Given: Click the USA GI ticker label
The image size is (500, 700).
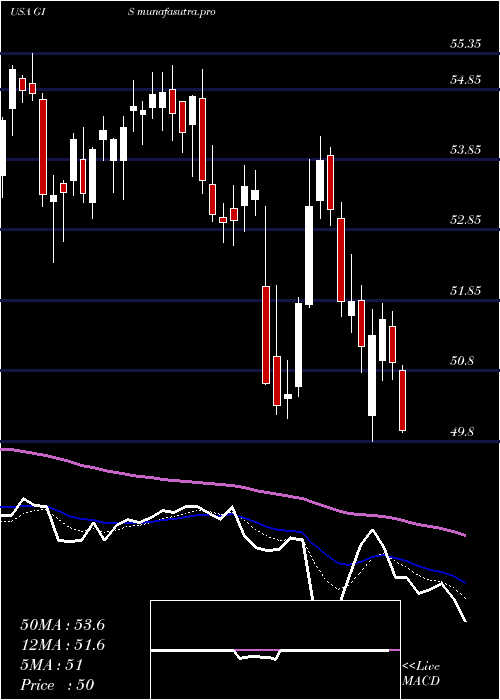Looking at the screenshot, I should 26,12.
